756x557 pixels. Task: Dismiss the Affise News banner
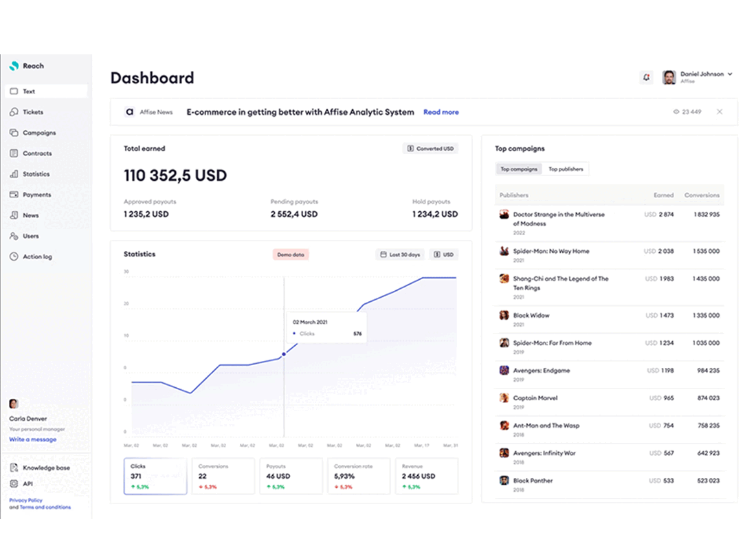point(720,112)
